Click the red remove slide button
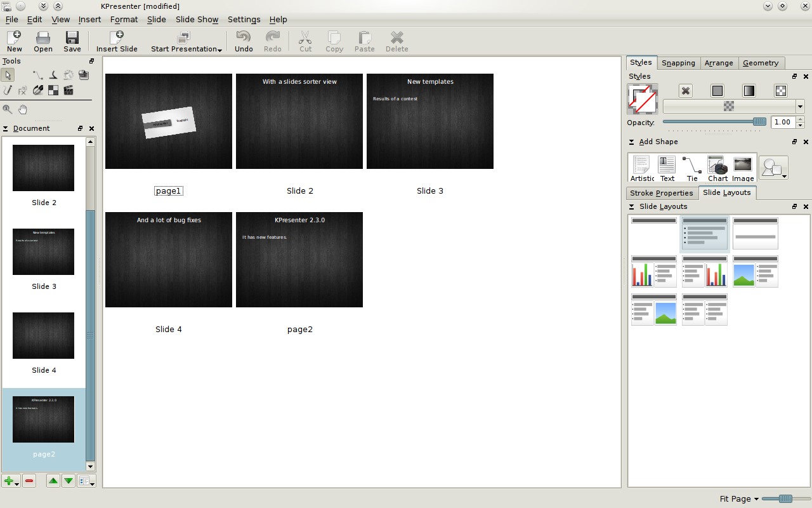 click(29, 481)
